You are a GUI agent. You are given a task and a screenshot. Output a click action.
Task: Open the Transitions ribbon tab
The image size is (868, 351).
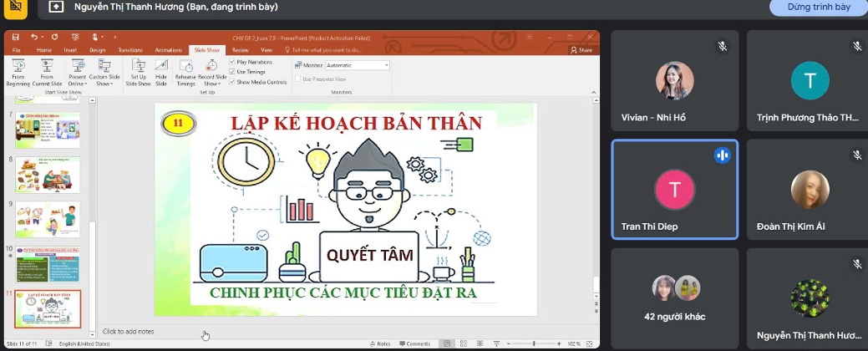(130, 50)
